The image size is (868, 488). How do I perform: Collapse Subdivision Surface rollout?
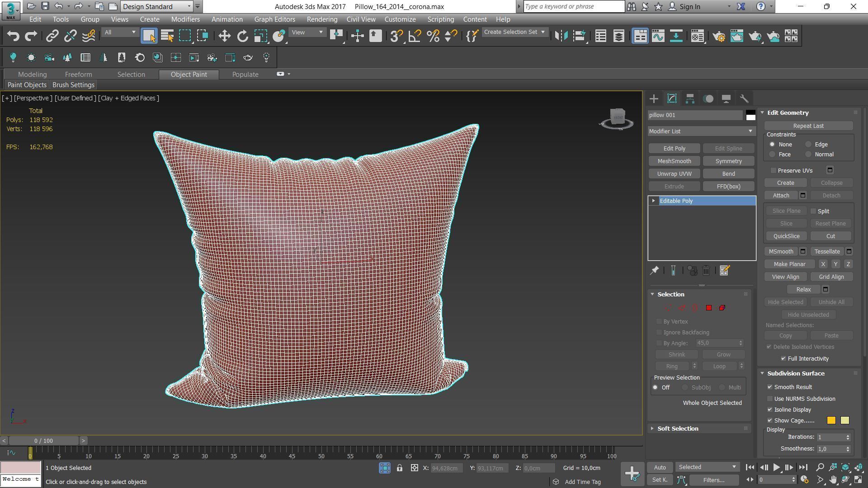[762, 374]
